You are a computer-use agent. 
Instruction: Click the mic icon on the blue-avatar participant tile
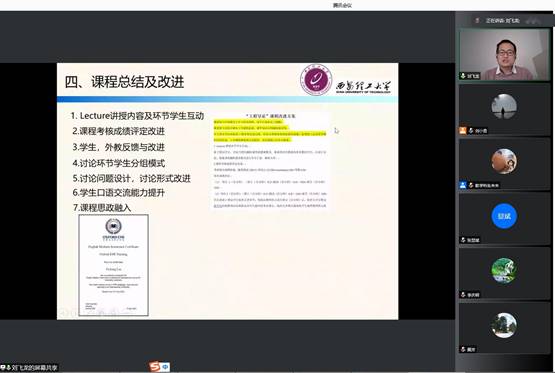pyautogui.click(x=463, y=240)
